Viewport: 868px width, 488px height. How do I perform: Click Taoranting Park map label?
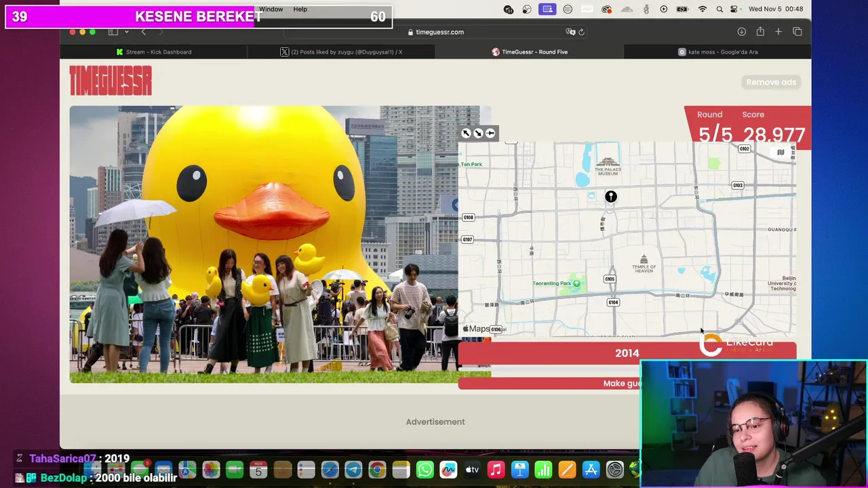click(x=557, y=283)
